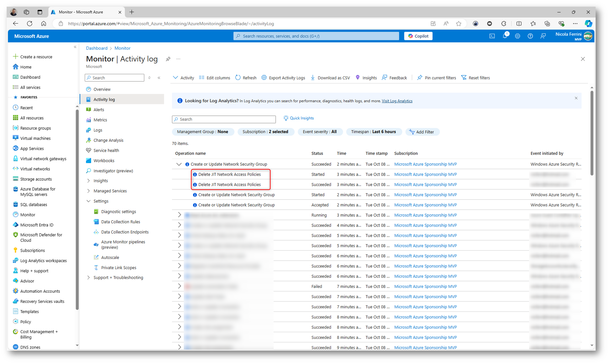Expand the Failed operation row

click(179, 286)
